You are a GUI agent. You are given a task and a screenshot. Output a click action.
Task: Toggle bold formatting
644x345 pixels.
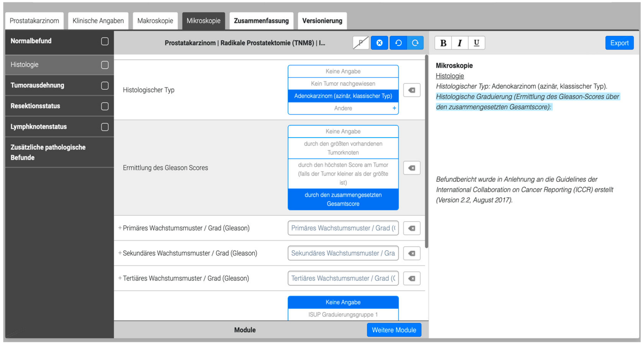tap(443, 43)
